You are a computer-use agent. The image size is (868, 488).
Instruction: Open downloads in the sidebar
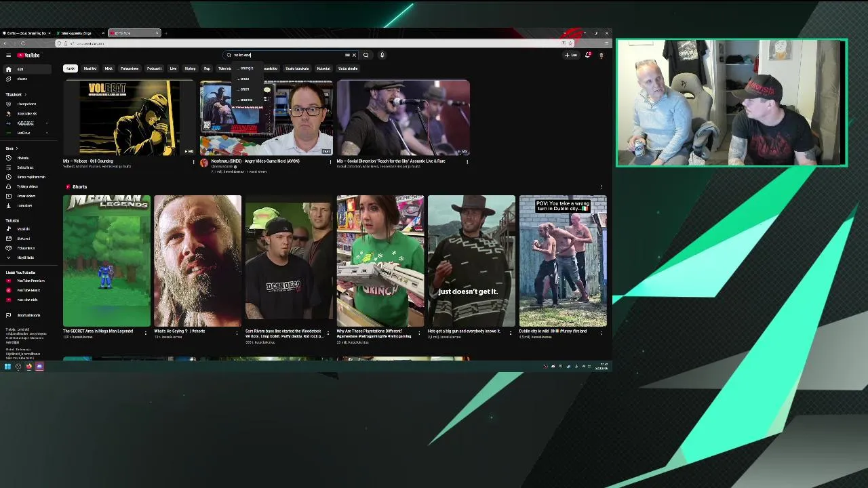click(x=27, y=205)
